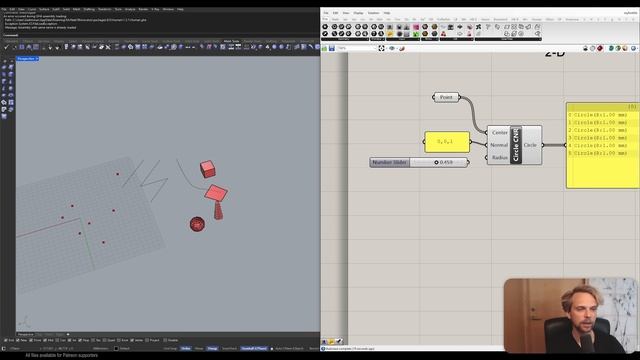Select the Perspective viewport tab at bottom
Image resolution: width=640 pixels, height=360 pixels.
25,334
